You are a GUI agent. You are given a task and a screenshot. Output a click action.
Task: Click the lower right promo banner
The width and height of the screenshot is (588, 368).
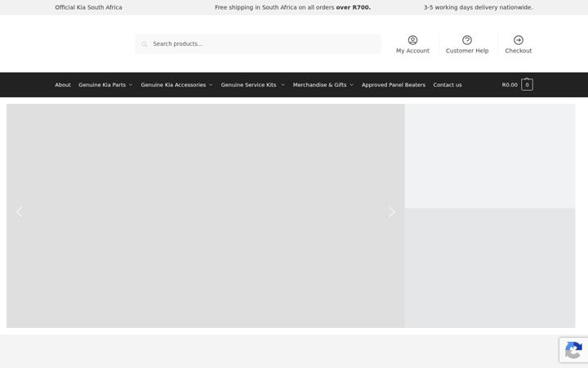(x=490, y=267)
